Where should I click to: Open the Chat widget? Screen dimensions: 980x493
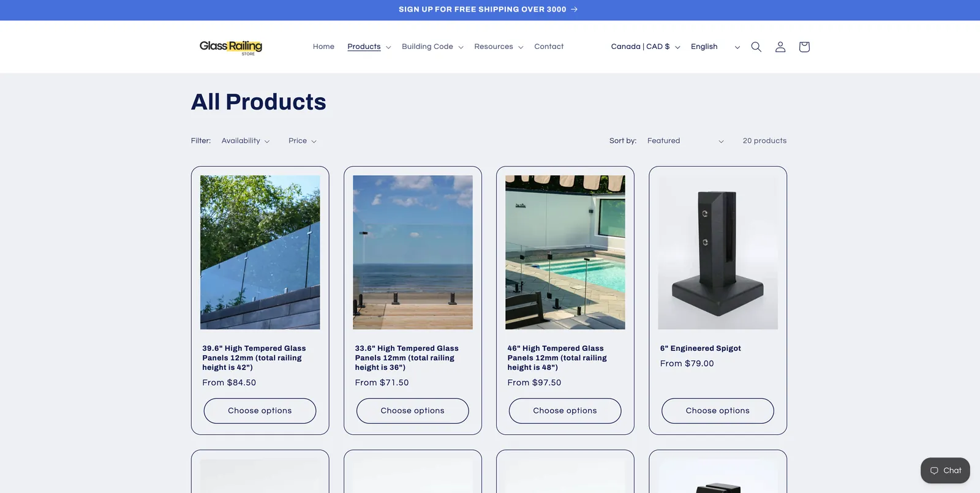[x=945, y=470]
